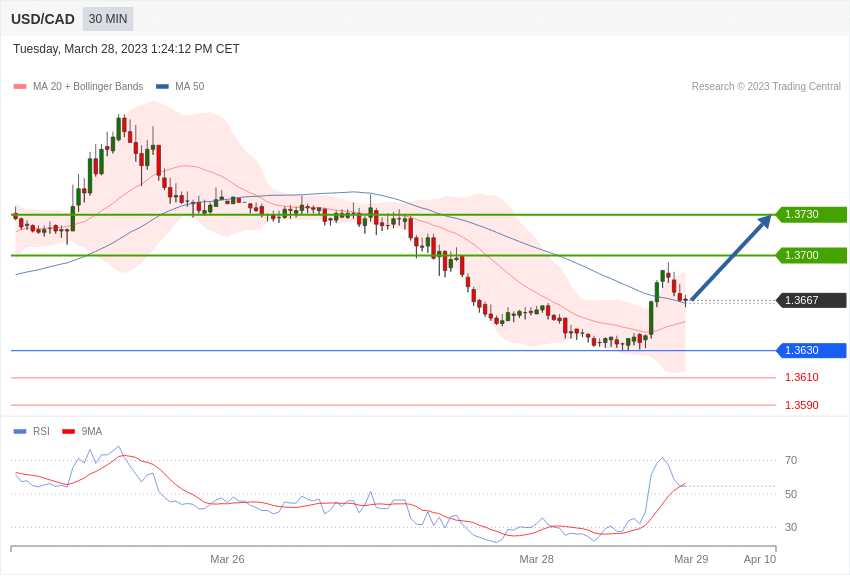The width and height of the screenshot is (850, 576).
Task: Click the RSI 30 axis label
Action: pyautogui.click(x=791, y=527)
